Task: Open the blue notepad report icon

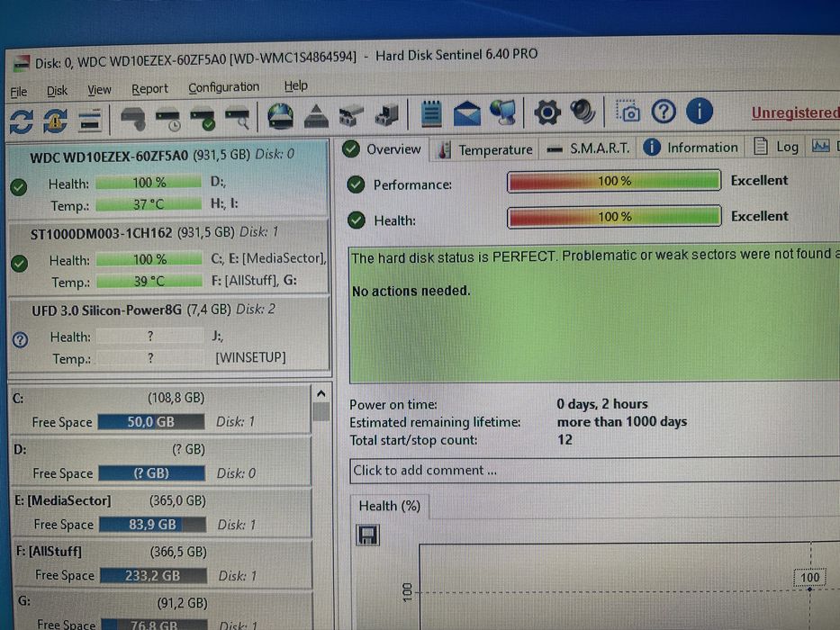Action: coord(430,113)
